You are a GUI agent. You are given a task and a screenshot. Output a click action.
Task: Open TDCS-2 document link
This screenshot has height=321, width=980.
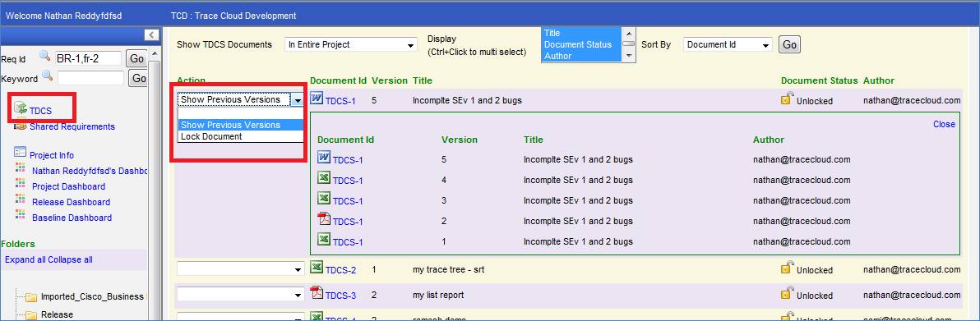340,270
